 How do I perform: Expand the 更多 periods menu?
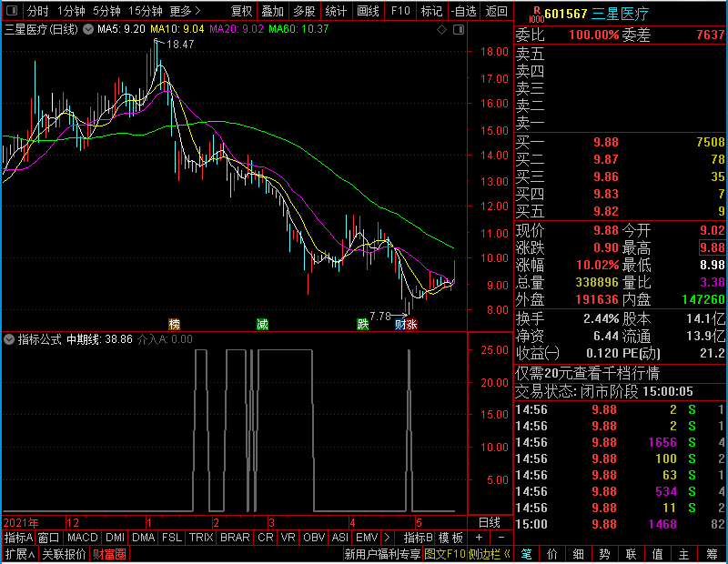click(185, 11)
